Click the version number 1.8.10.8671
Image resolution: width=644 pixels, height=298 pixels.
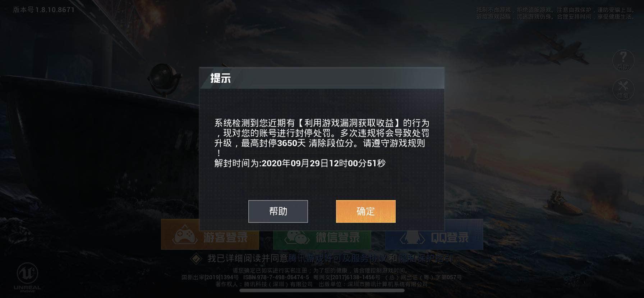tap(44, 10)
